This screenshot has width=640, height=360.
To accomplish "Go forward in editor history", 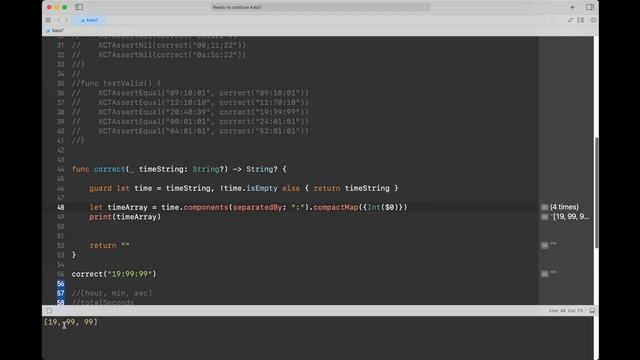I will pos(67,20).
